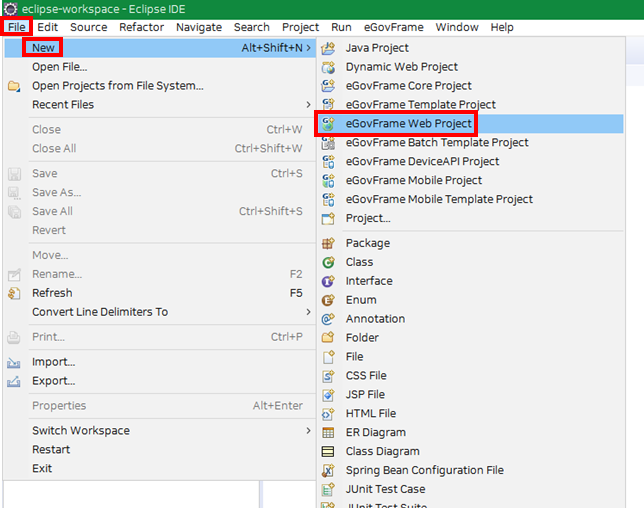Open the Window menu

(x=457, y=27)
